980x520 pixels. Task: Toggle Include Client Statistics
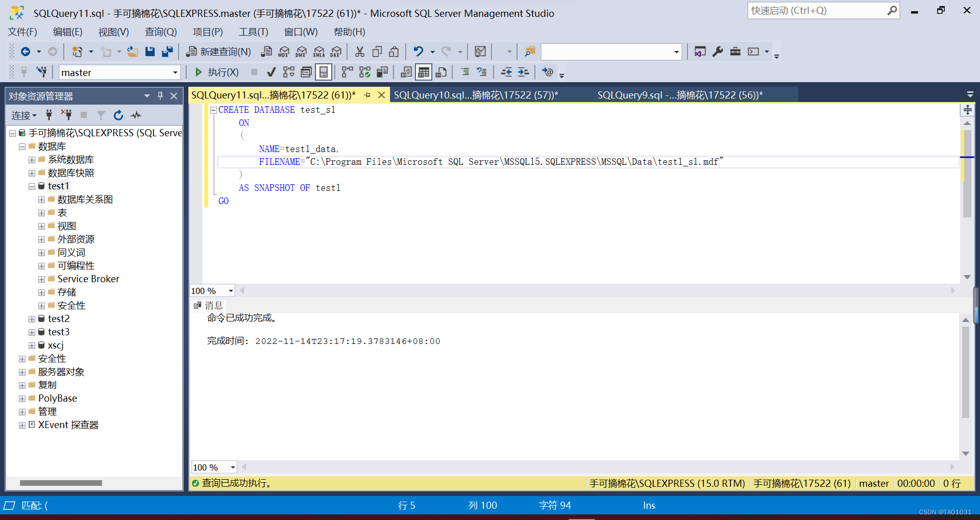tap(382, 72)
